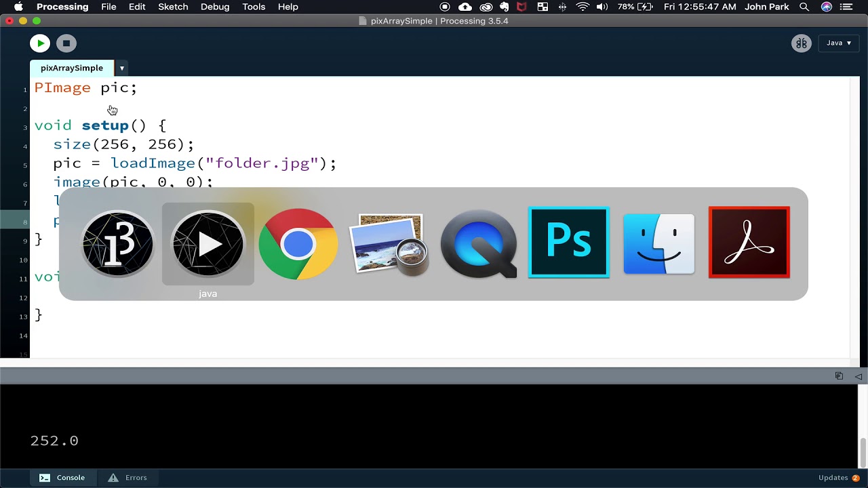Select the pixArraySimple tab
Screen dimensions: 868x488
click(72, 68)
